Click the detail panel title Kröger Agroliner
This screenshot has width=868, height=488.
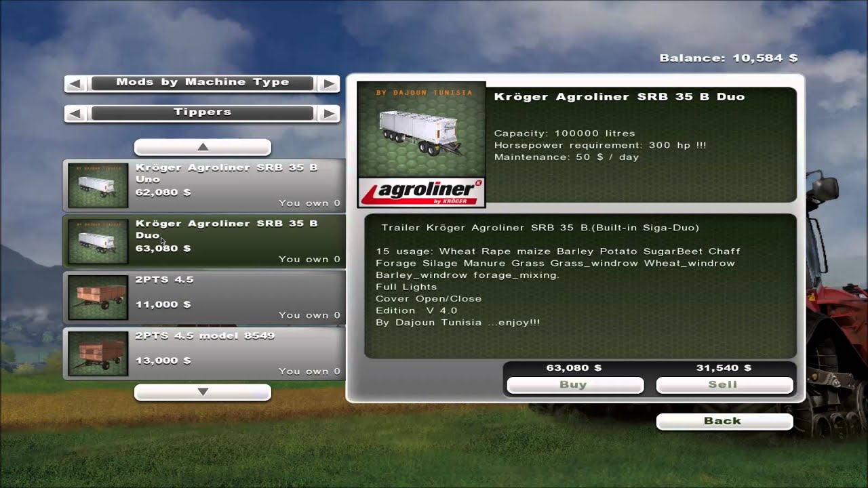coord(619,97)
